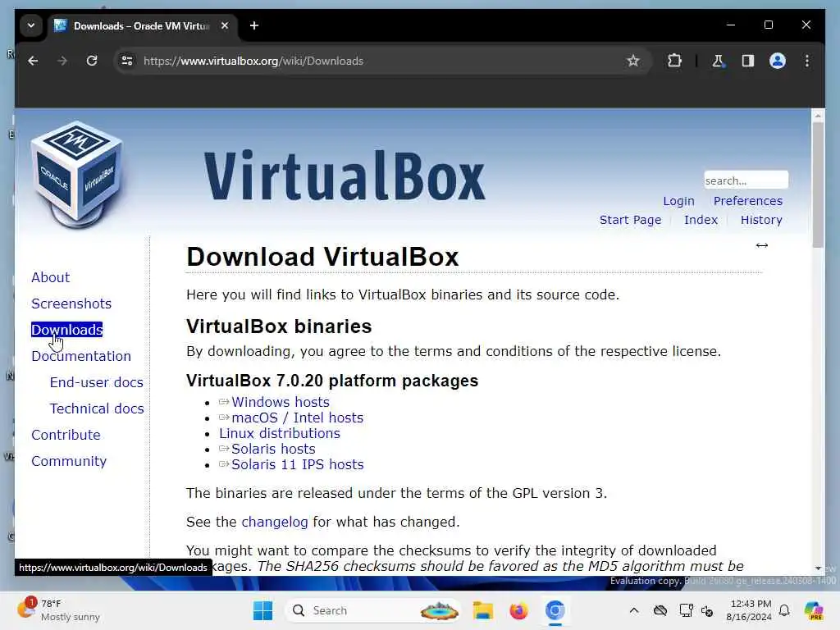Viewport: 840px width, 630px height.
Task: Download the macOS / Intel hosts package
Action: (x=297, y=418)
